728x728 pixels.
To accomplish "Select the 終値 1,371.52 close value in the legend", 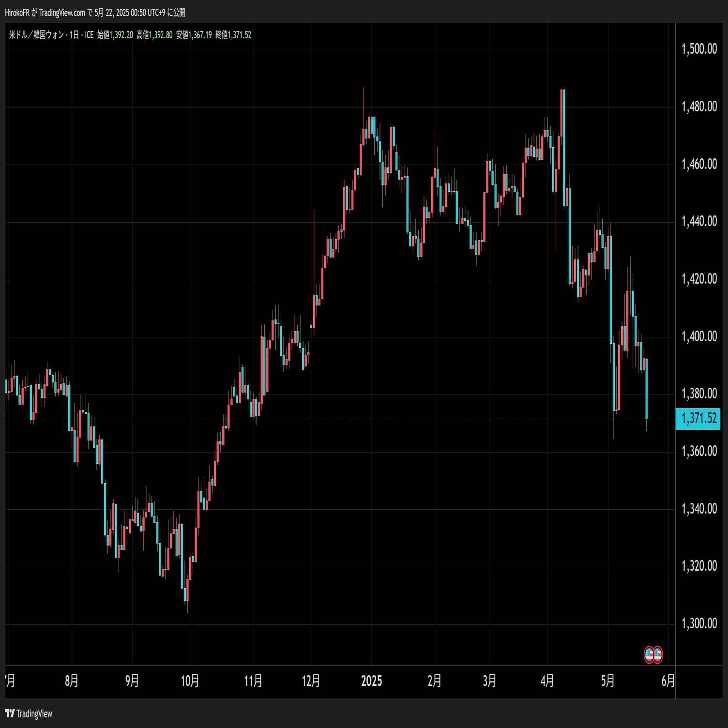I will (233, 35).
